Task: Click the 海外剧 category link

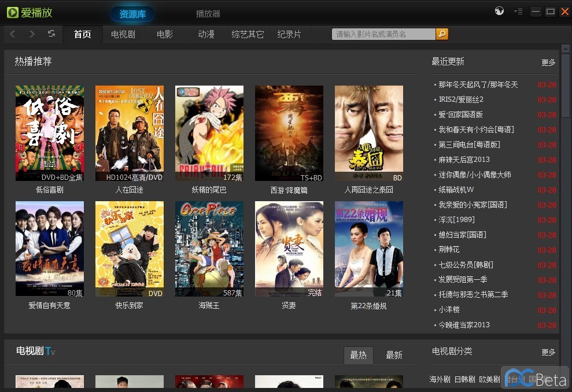Action: [x=440, y=379]
